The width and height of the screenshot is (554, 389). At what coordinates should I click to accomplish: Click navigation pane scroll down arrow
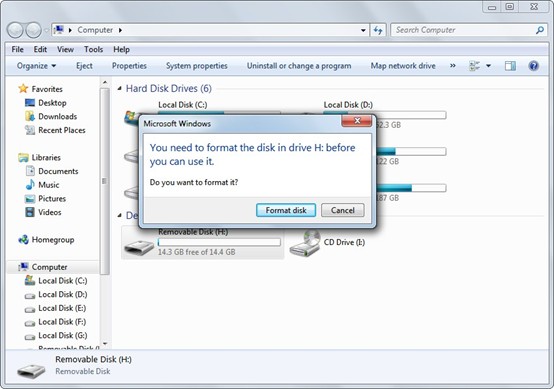105,344
